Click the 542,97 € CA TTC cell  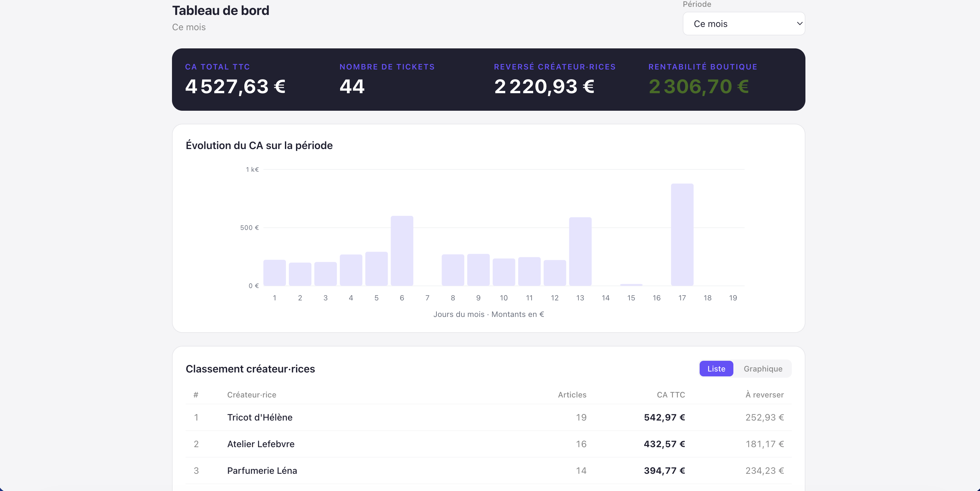point(664,417)
